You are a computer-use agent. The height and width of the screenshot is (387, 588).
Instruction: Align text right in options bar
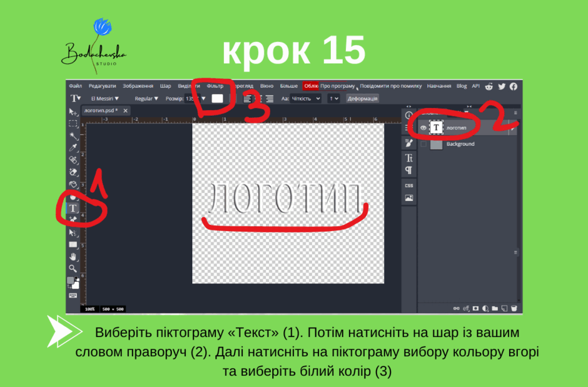tap(269, 99)
